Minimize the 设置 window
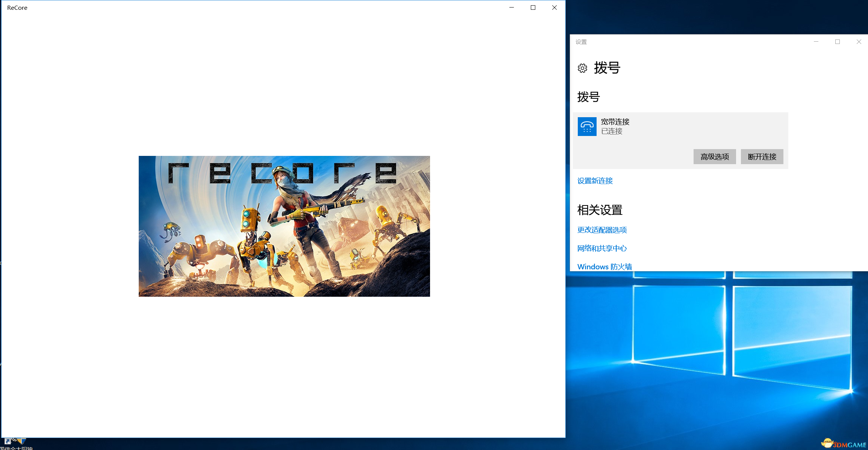 coord(816,42)
